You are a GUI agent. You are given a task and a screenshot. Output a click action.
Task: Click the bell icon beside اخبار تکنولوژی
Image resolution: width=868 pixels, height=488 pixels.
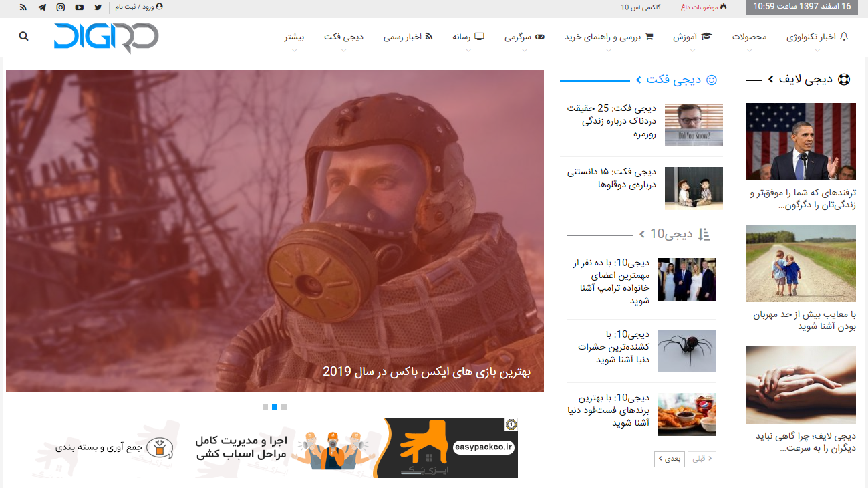[x=845, y=36]
